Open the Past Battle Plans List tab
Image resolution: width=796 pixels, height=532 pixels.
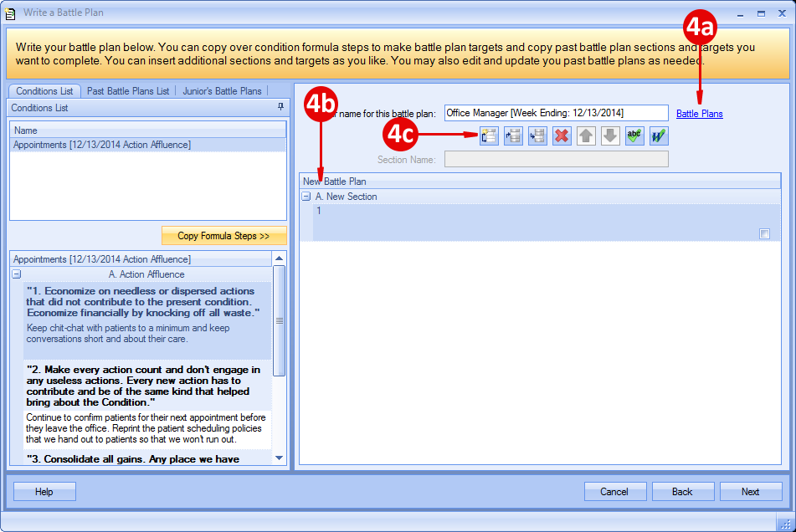(x=128, y=91)
